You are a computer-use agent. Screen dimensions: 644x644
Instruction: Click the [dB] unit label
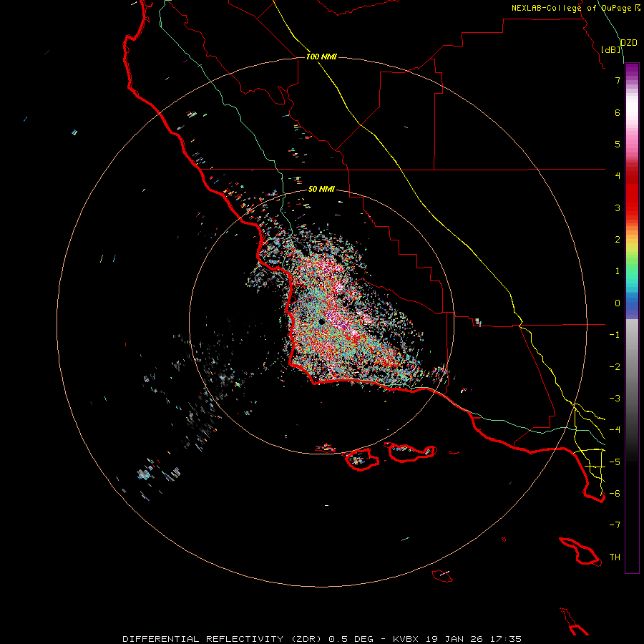tap(611, 49)
